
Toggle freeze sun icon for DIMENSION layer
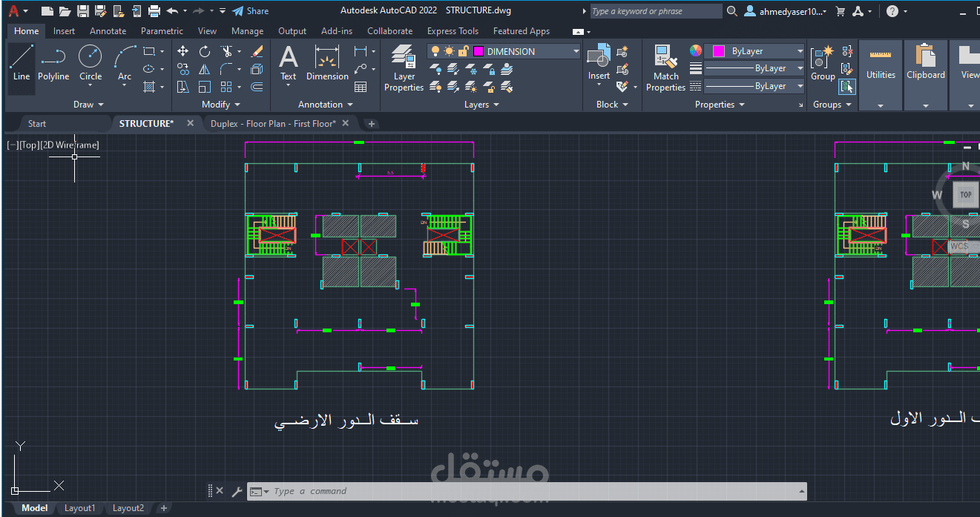[x=449, y=51]
